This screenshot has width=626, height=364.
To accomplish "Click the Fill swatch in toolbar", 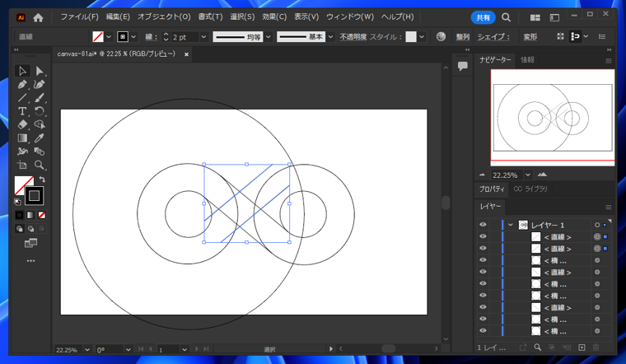I will (24, 185).
